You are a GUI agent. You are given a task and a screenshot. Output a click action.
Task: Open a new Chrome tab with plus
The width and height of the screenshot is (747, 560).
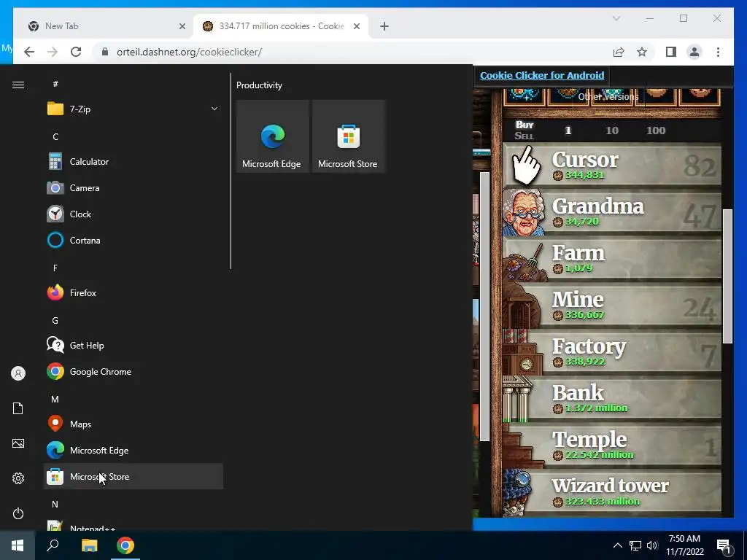384,27
